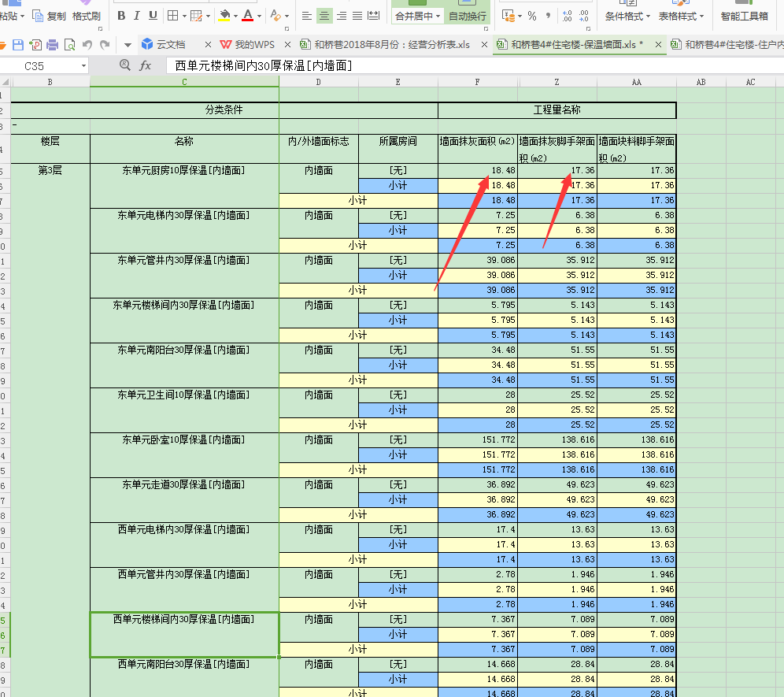Justify text alignment
Image resolution: width=784 pixels, height=697 pixels.
pyautogui.click(x=357, y=16)
